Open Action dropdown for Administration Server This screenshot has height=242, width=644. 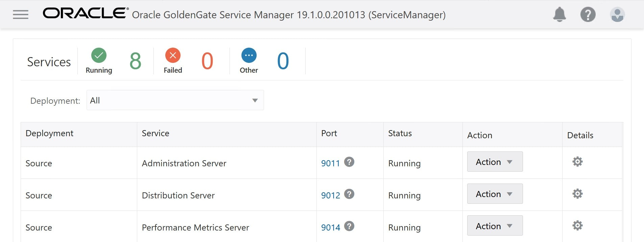tap(495, 162)
